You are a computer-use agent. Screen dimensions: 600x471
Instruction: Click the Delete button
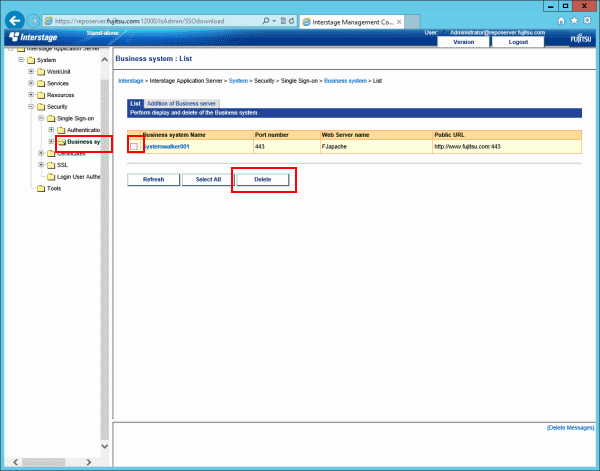click(263, 179)
